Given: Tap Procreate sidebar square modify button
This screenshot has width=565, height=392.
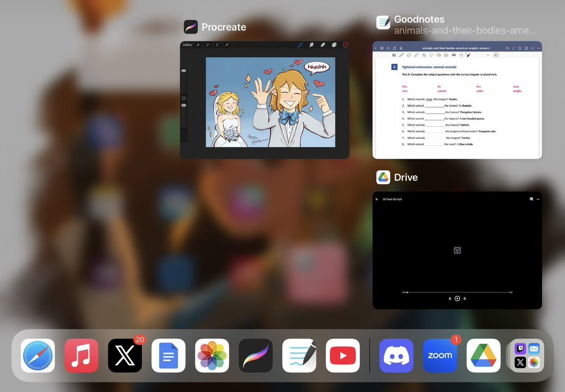Looking at the screenshot, I should click(x=184, y=98).
